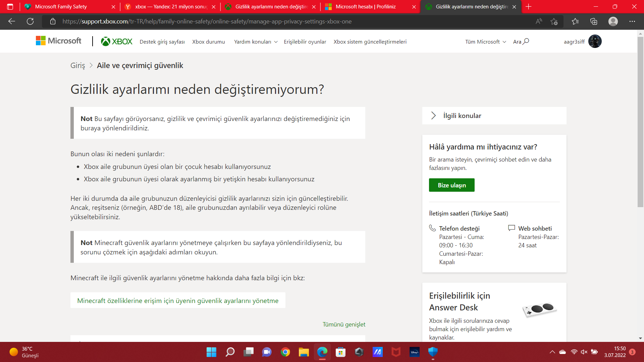Click the Xbox logo in header
This screenshot has height=362, width=644.
[x=116, y=42]
